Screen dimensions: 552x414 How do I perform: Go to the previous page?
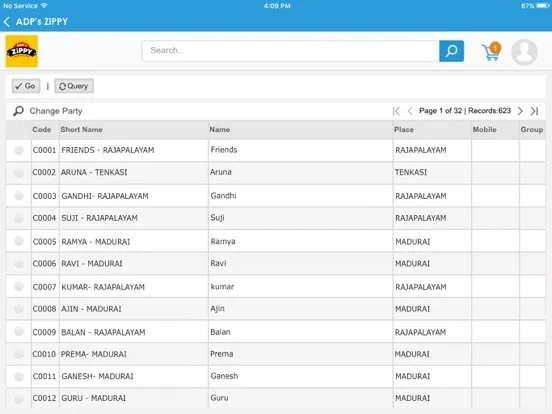(410, 111)
